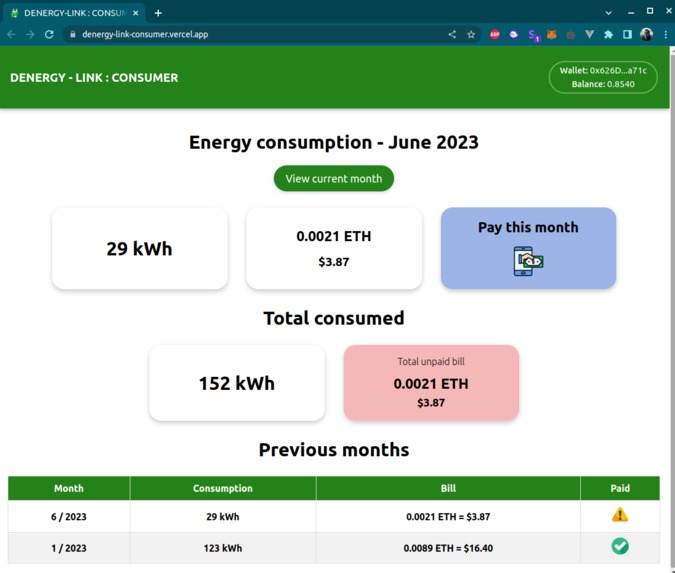Open the Vue devtools extension
This screenshot has width=675, height=573.
click(x=589, y=34)
